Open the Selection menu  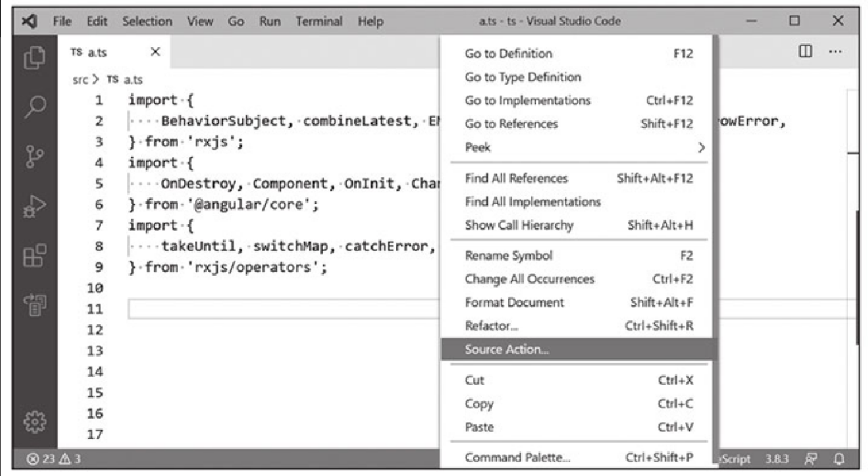[x=147, y=21]
